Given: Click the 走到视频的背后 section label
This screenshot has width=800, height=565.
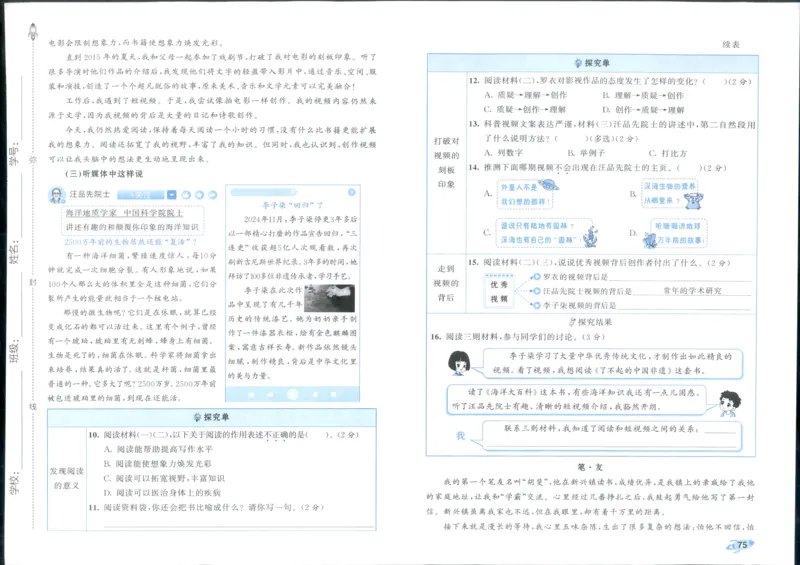Looking at the screenshot, I should (x=446, y=283).
